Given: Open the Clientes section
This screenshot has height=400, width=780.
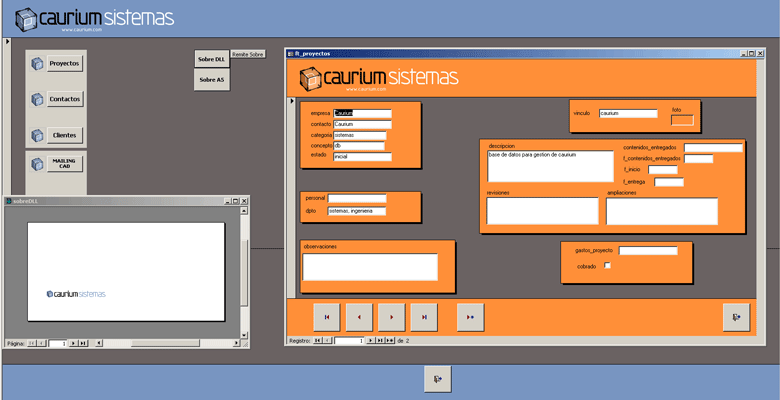Looking at the screenshot, I should (x=65, y=135).
